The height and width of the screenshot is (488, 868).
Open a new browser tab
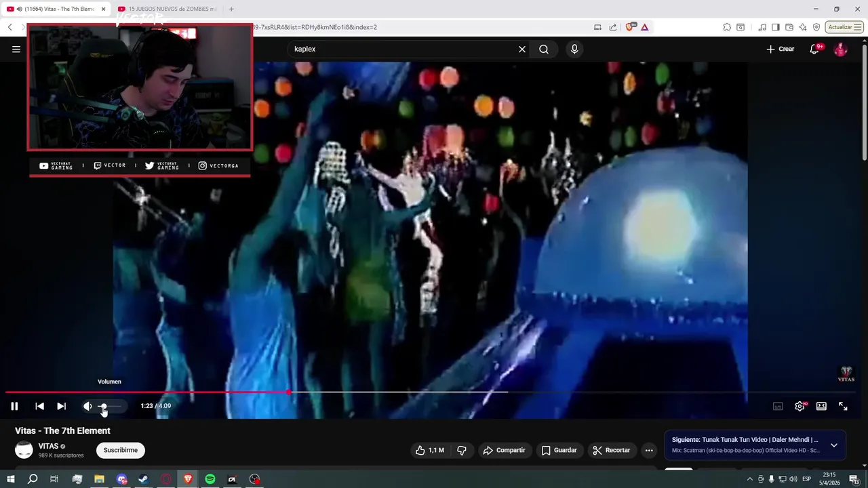coord(231,9)
